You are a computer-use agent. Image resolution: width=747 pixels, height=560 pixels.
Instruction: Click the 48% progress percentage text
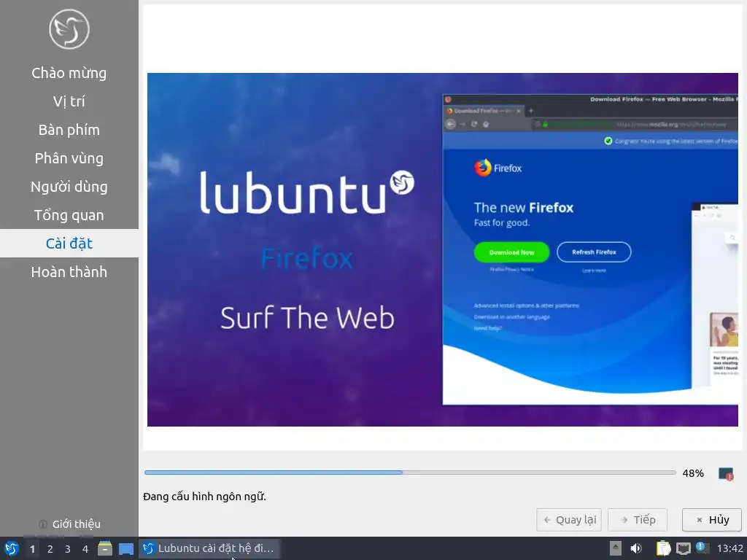(693, 473)
